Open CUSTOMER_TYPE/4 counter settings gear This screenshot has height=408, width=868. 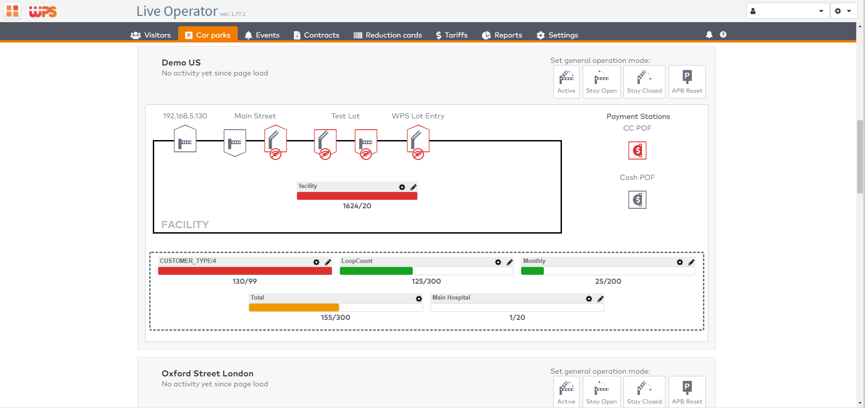coord(316,262)
